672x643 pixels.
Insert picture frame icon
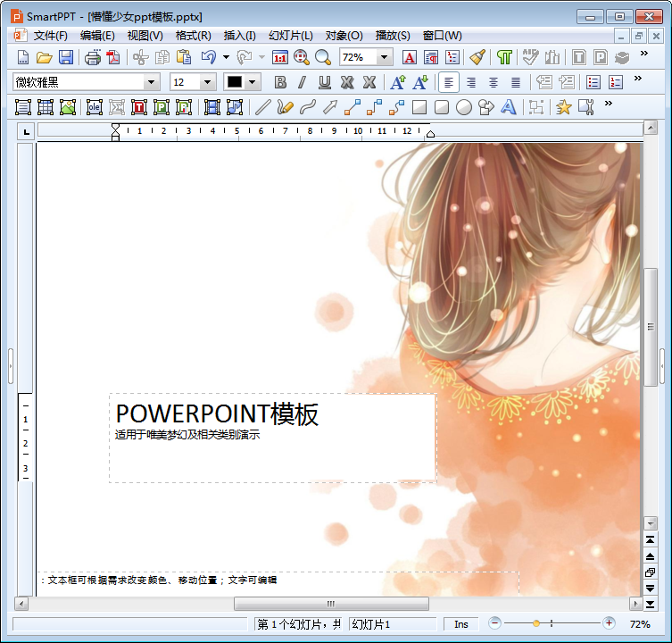click(x=68, y=107)
